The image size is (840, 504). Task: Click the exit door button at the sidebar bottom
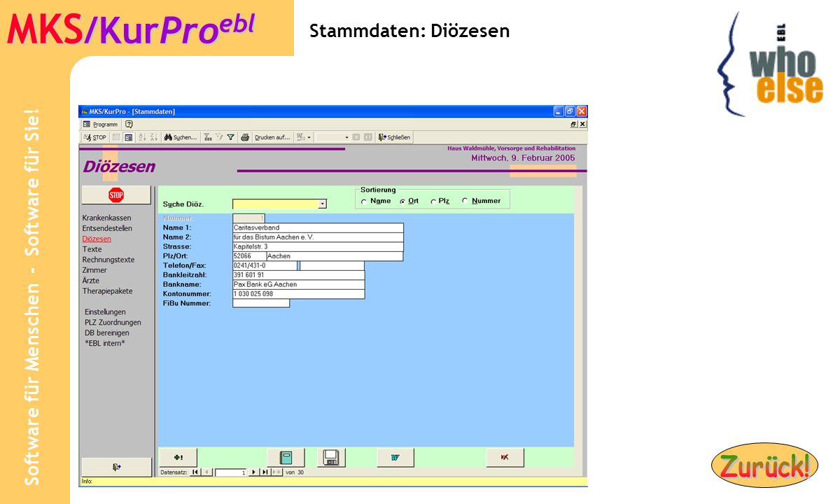pos(116,467)
